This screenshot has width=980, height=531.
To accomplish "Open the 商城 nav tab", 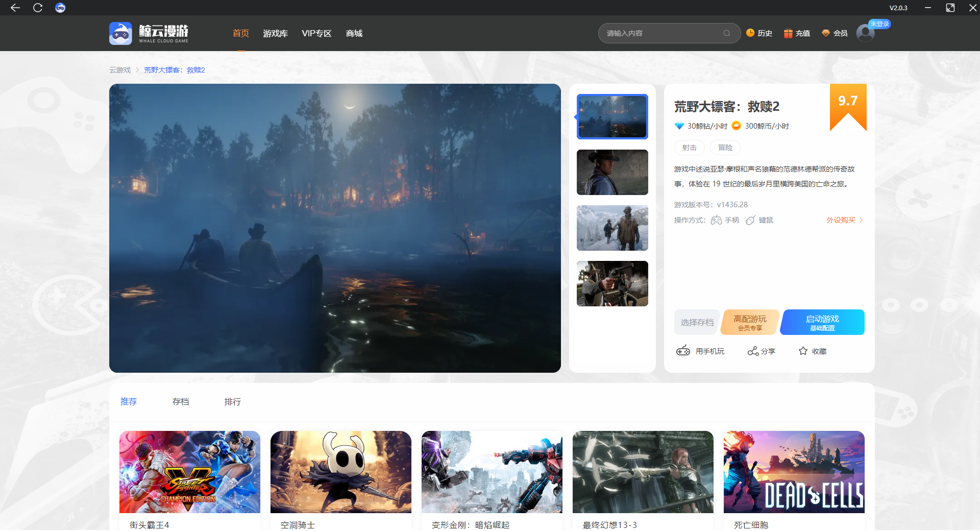I will coord(354,33).
